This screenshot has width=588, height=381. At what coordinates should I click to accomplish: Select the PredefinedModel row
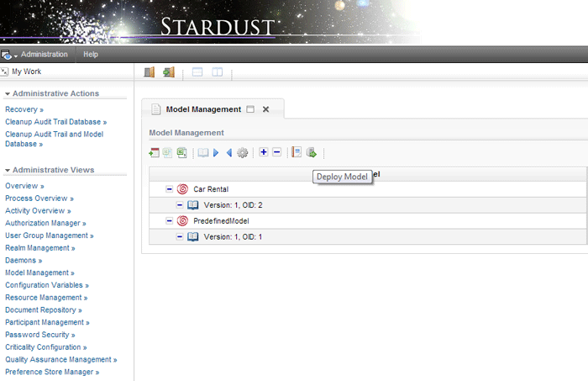368,221
